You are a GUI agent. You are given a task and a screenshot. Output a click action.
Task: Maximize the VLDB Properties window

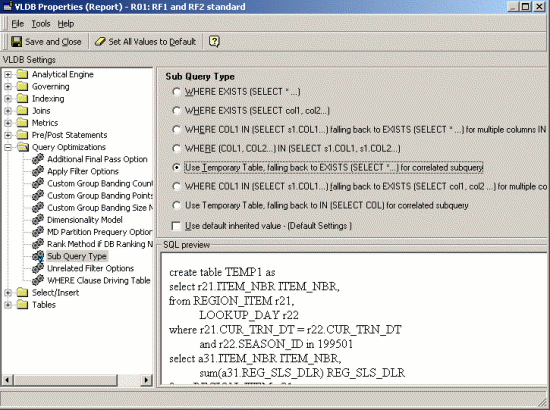[526, 6]
